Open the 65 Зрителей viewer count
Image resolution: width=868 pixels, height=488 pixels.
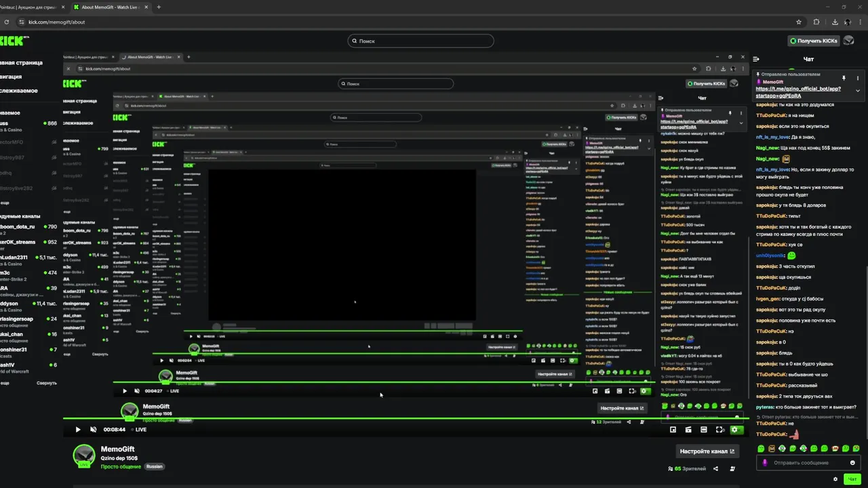687,468
